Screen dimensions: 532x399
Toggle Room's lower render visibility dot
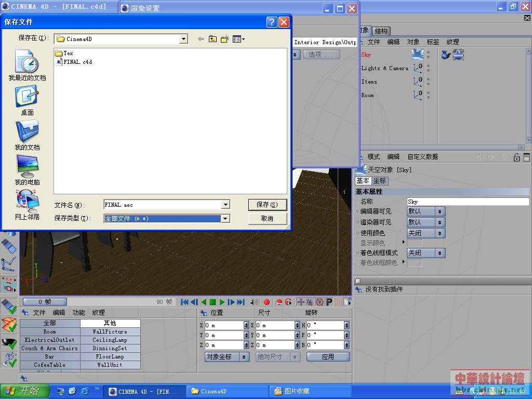[429, 97]
